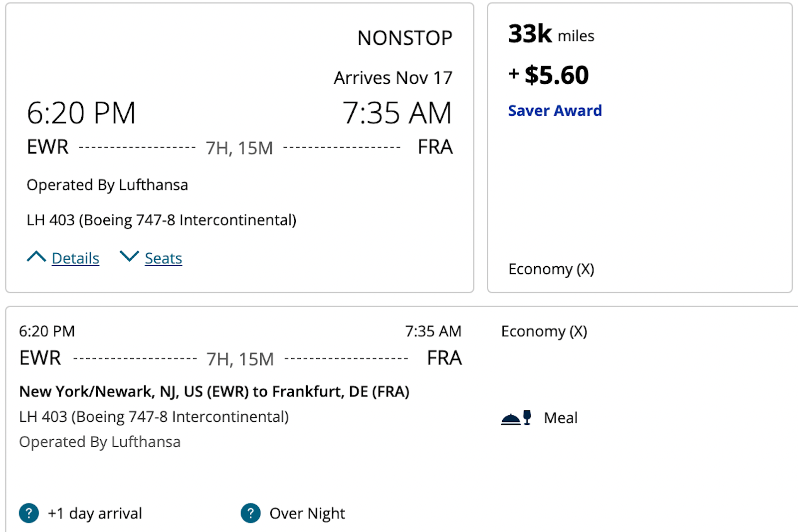
Task: Click the $5.60 taxes and fees amount
Action: pyautogui.click(x=556, y=75)
